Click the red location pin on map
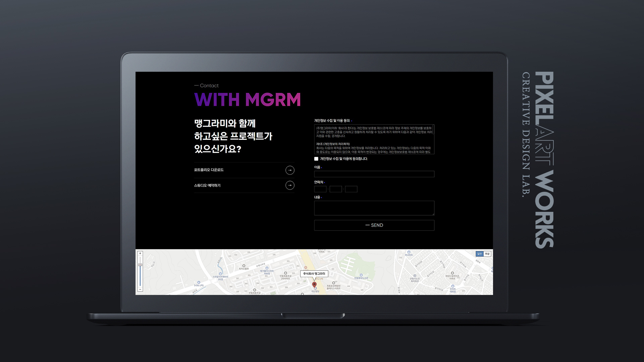 pyautogui.click(x=314, y=285)
